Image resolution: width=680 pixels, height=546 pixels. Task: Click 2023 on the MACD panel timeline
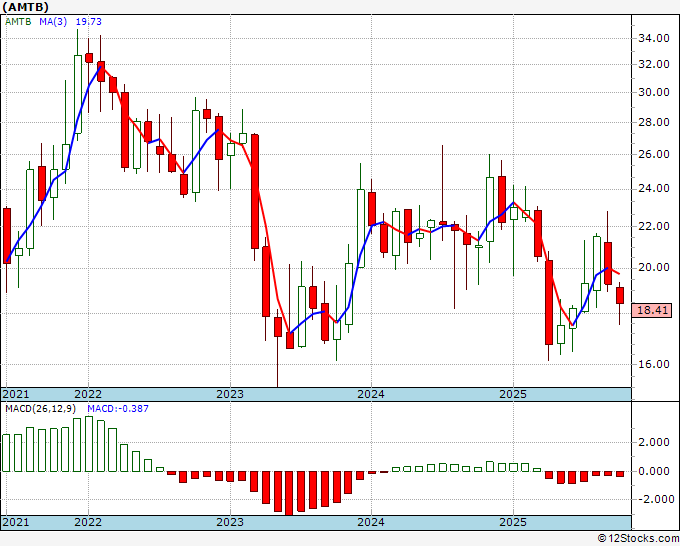pos(230,522)
